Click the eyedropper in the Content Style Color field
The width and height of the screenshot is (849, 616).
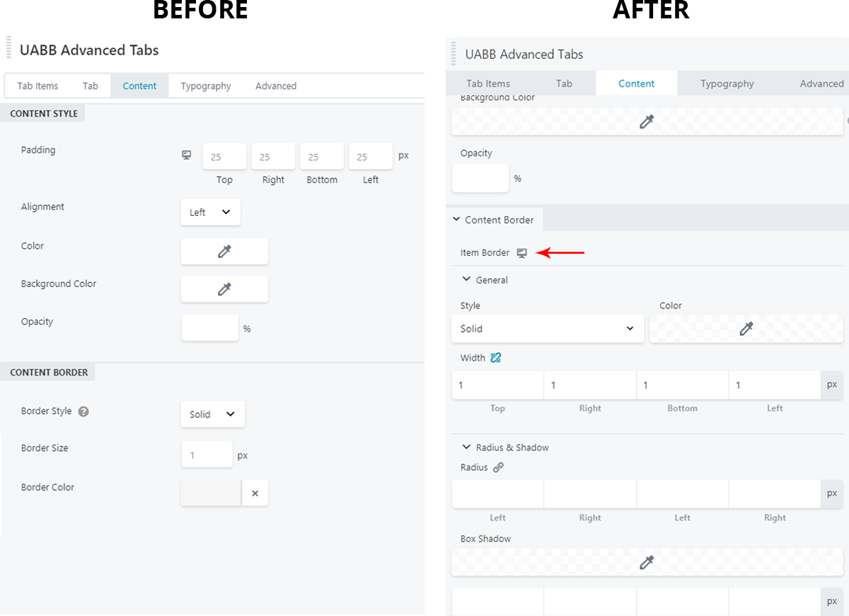[x=224, y=251]
